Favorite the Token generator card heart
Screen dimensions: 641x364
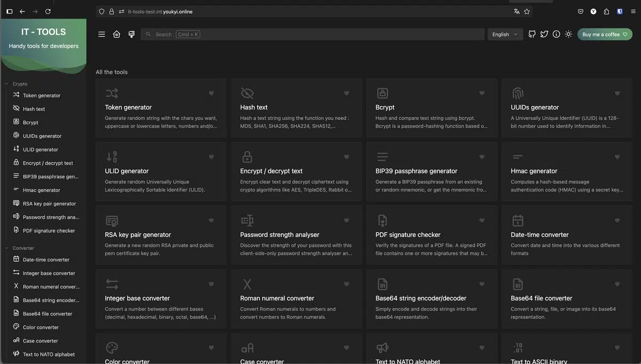pyautogui.click(x=211, y=93)
